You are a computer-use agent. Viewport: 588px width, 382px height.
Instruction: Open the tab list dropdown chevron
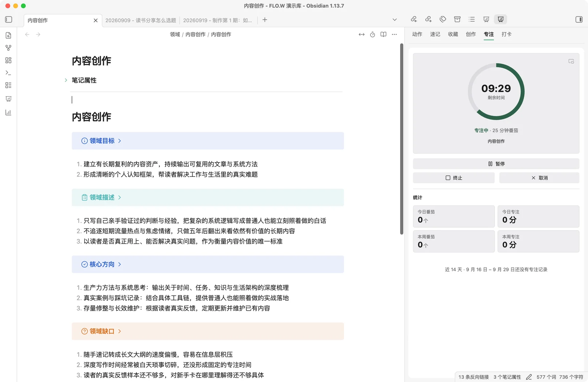pos(395,20)
